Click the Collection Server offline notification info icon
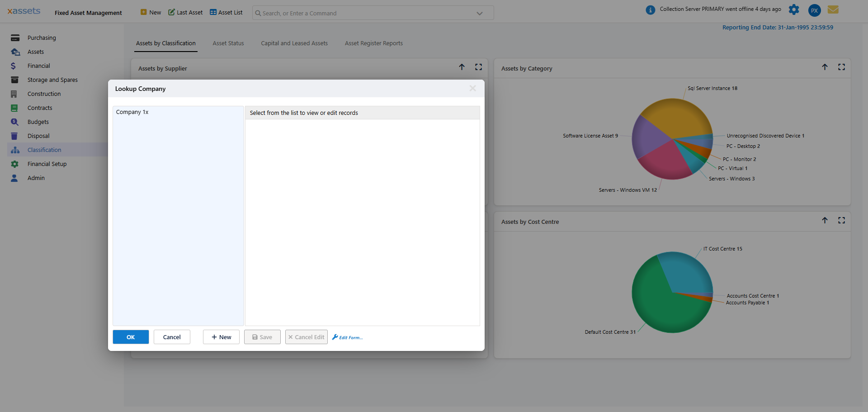 pos(650,9)
